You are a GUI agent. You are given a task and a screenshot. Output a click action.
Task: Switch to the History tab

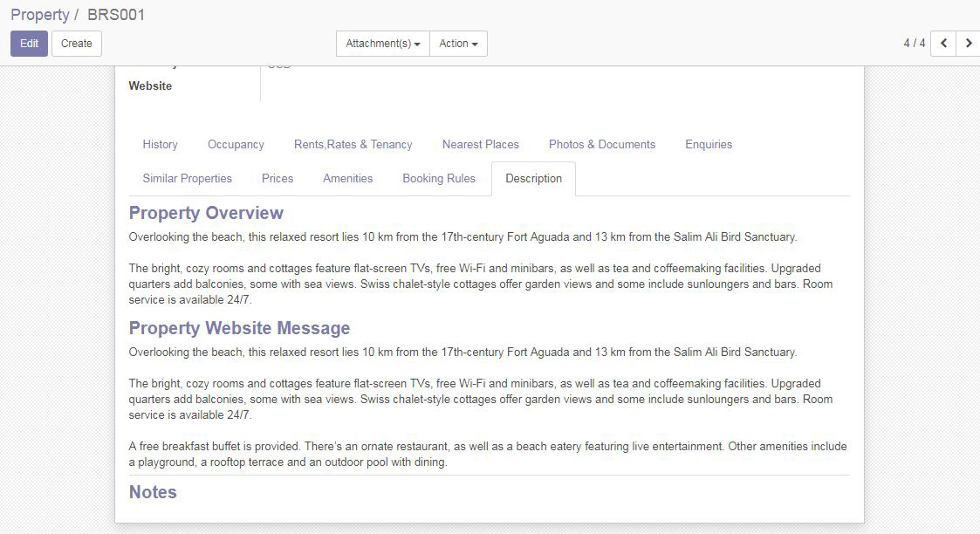click(x=160, y=144)
